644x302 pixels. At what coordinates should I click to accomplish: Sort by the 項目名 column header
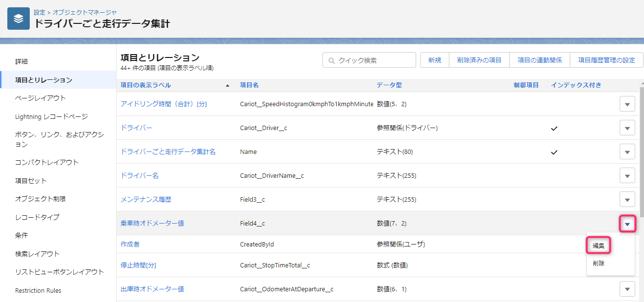[x=249, y=85]
